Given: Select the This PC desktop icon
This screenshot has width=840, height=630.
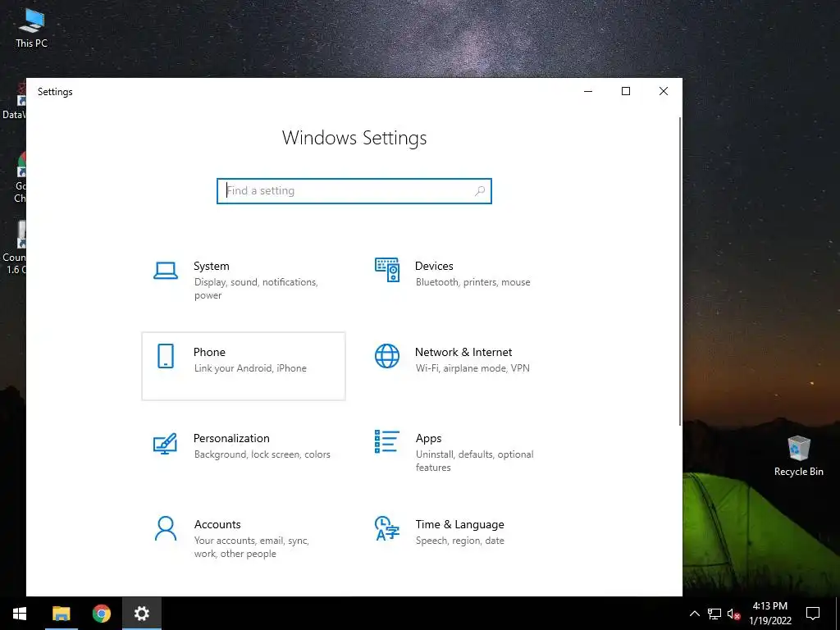Looking at the screenshot, I should [31, 29].
